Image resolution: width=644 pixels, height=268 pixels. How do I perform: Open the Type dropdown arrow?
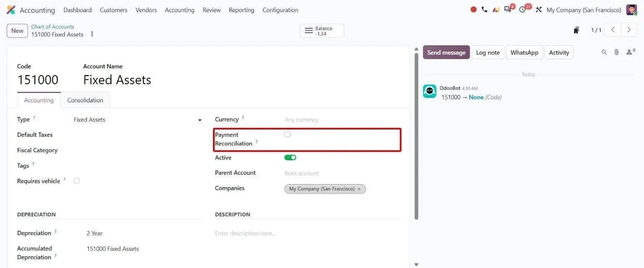(x=200, y=120)
